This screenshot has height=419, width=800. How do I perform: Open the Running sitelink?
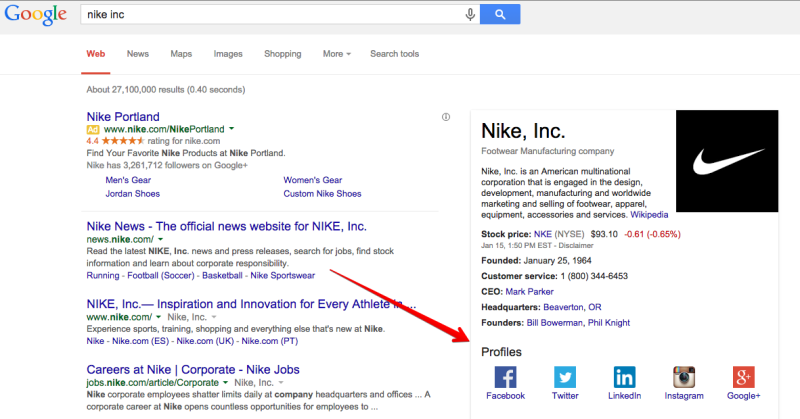pyautogui.click(x=103, y=276)
